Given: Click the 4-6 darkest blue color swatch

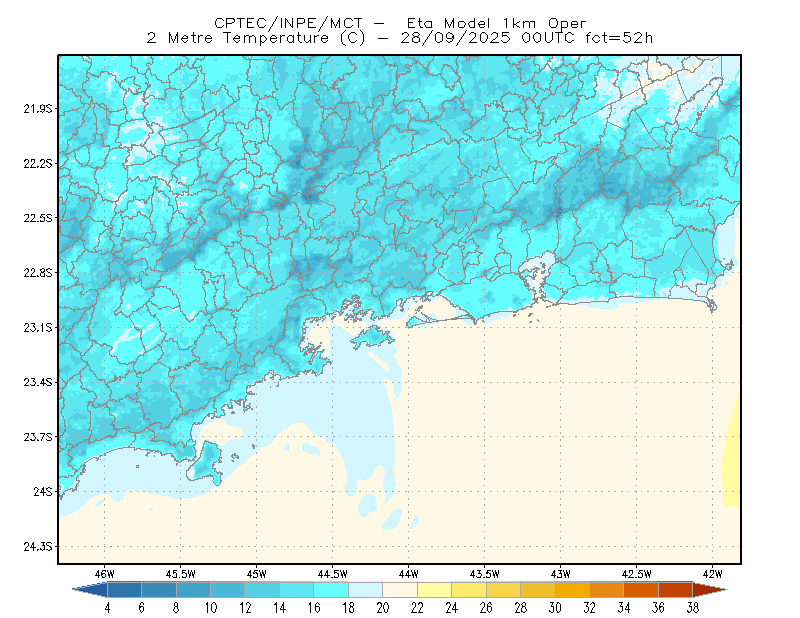Looking at the screenshot, I should click(124, 590).
